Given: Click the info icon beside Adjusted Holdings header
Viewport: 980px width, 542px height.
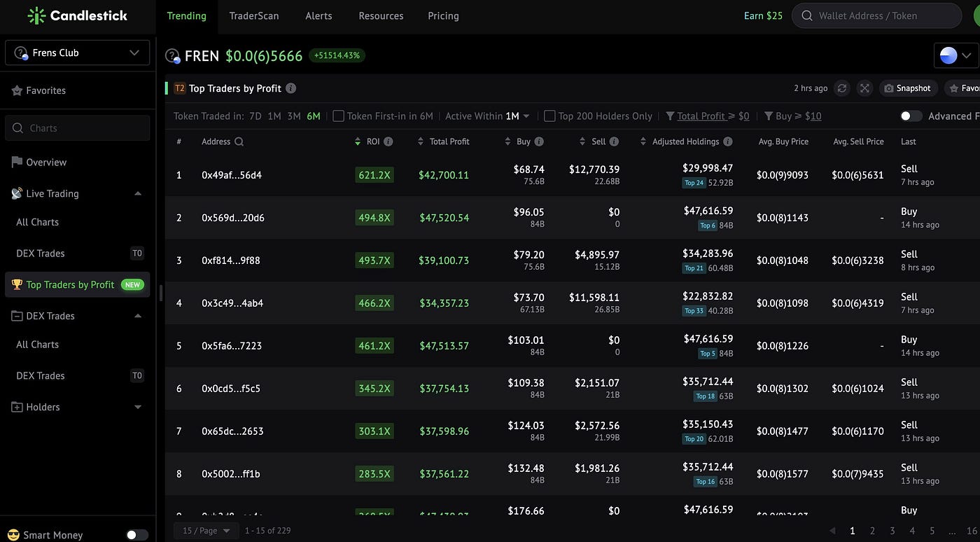Looking at the screenshot, I should 728,141.
